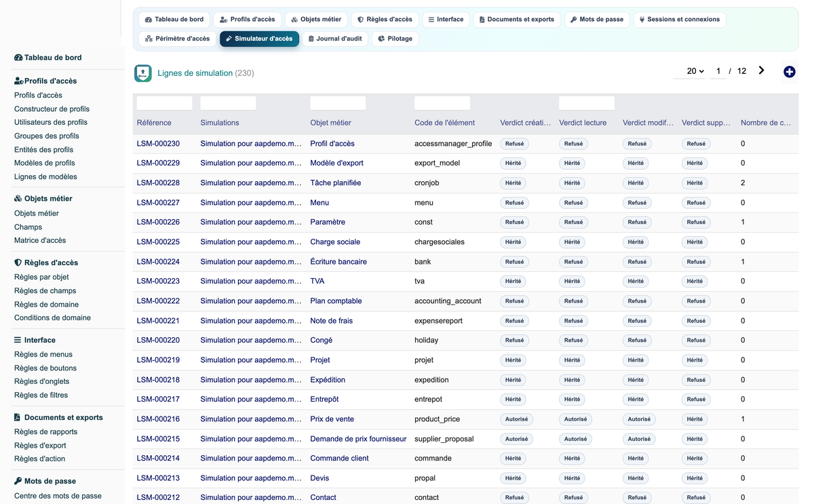
Task: Open the Objets métier tab
Action: (x=317, y=20)
